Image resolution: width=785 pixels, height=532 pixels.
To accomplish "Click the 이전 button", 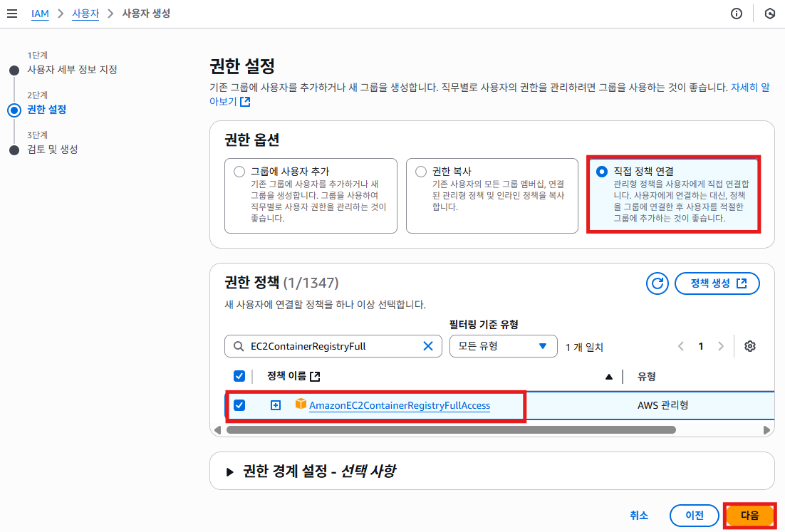I will point(695,516).
